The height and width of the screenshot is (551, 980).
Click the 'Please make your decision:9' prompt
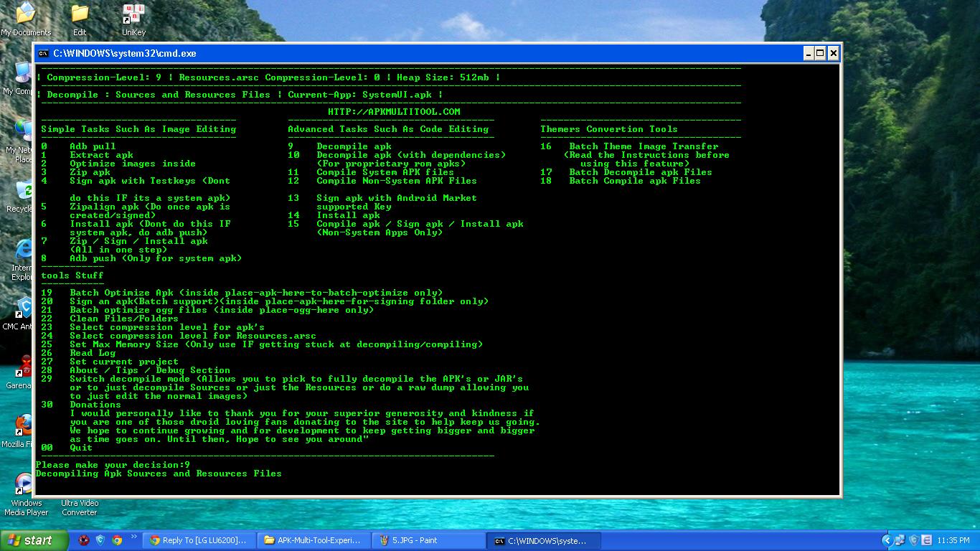[x=113, y=465]
